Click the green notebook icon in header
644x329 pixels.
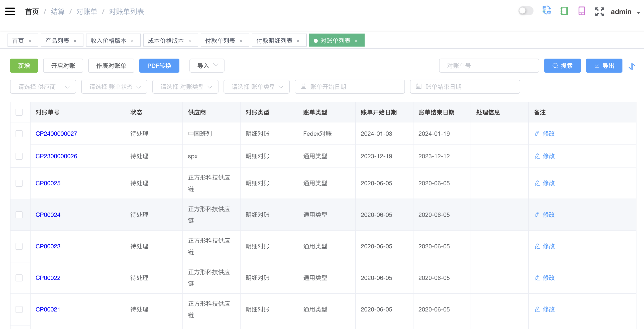click(x=564, y=11)
